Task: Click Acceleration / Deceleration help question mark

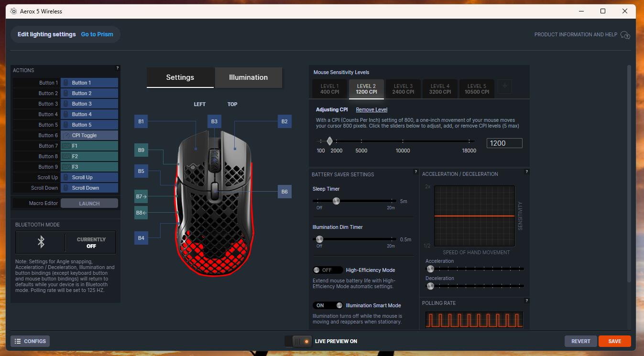Action: pos(526,172)
